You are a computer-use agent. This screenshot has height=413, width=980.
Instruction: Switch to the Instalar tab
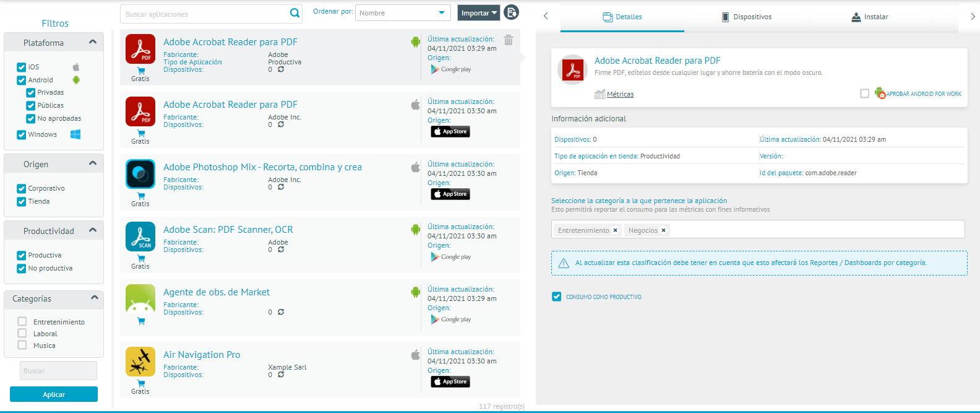[869, 17]
